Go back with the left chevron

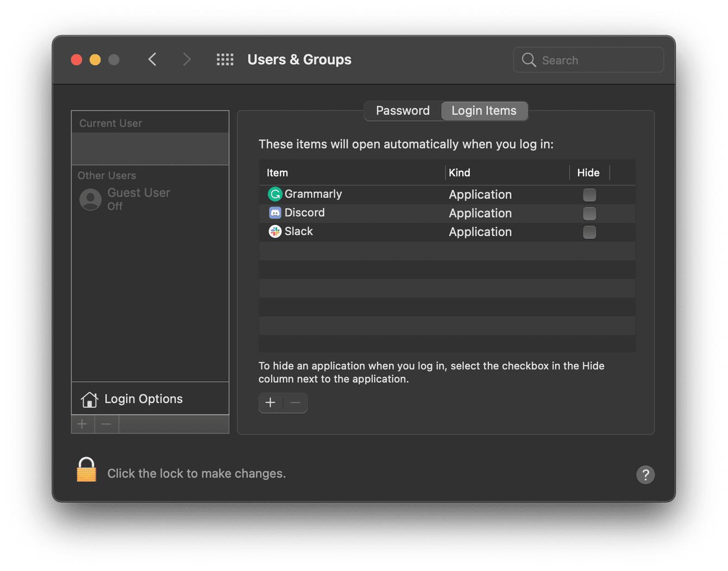[x=153, y=59]
